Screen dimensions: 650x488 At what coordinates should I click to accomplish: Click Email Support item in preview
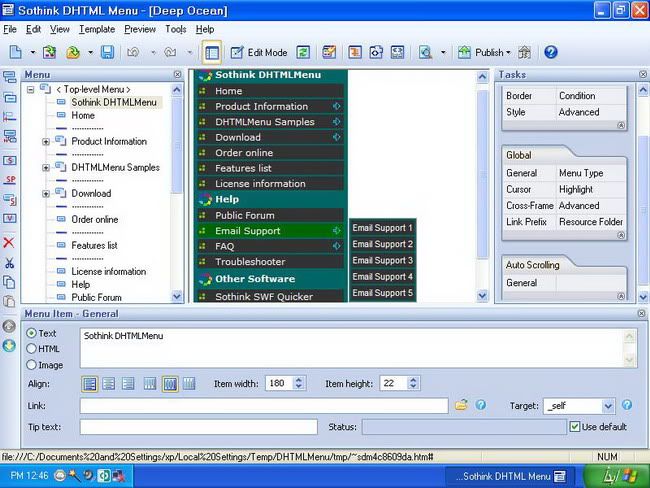(269, 231)
